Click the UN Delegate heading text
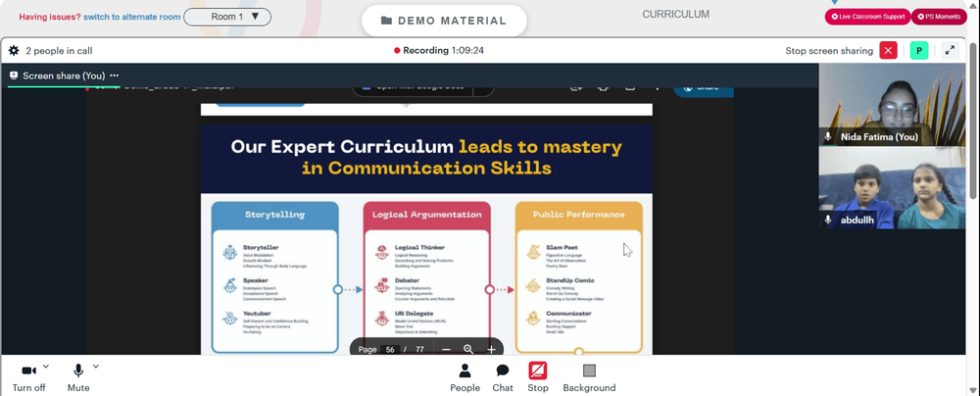This screenshot has height=396, width=980. click(415, 314)
